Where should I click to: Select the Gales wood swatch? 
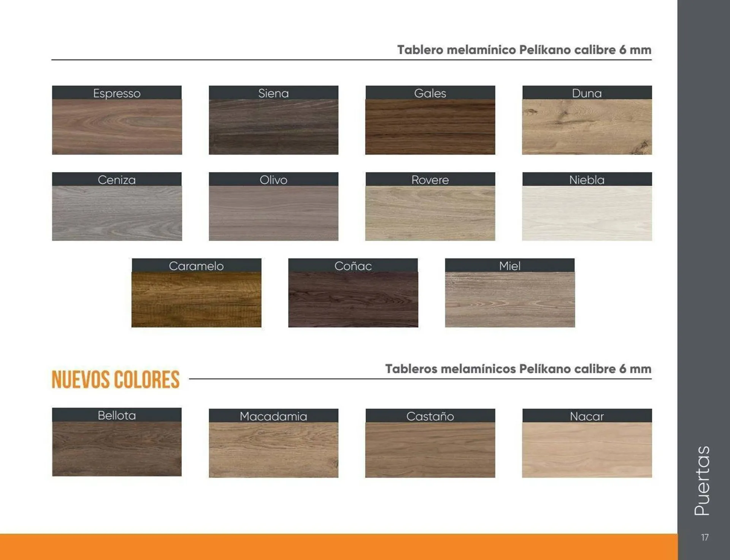click(430, 125)
